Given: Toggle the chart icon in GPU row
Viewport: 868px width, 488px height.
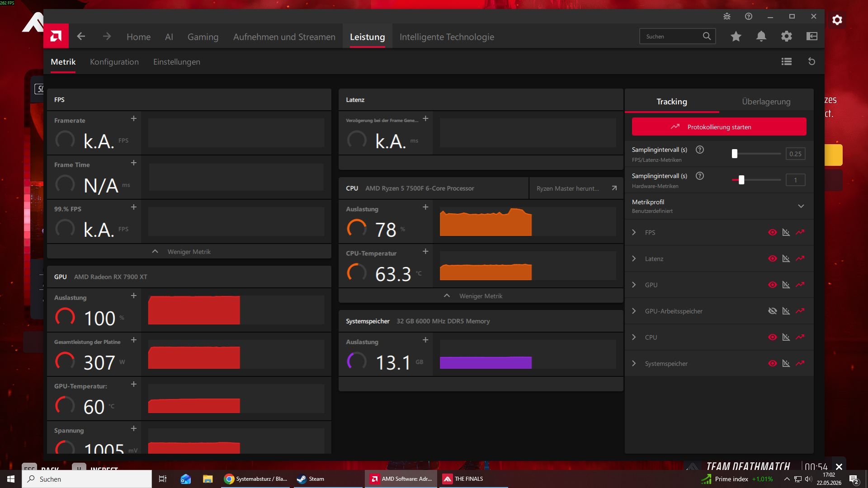Looking at the screenshot, I should (786, 285).
